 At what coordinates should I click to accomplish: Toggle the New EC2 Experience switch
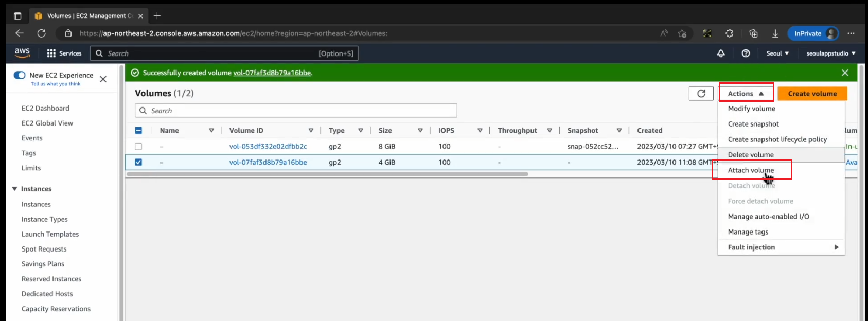20,75
